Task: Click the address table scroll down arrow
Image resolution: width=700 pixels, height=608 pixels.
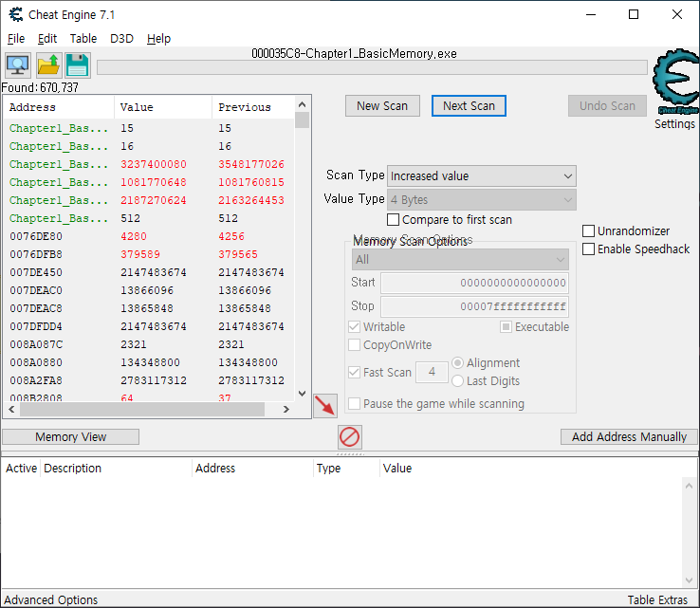Action: coord(689,580)
